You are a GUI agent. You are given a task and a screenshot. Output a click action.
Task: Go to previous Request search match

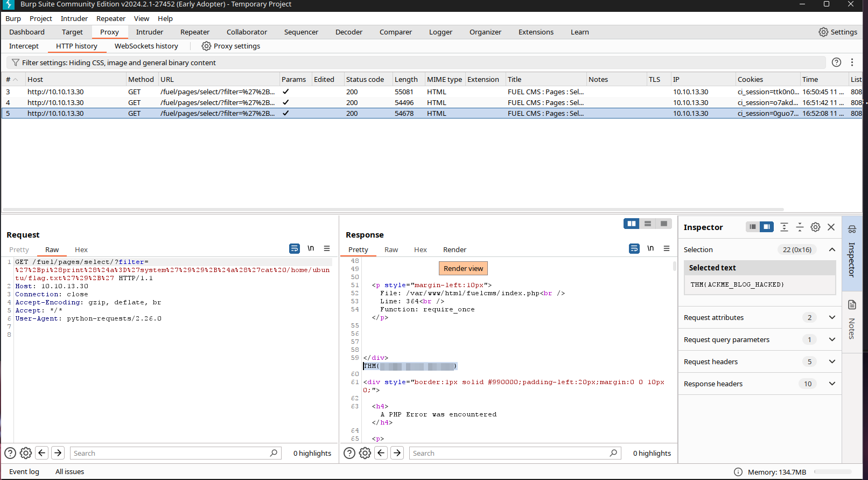[42, 453]
